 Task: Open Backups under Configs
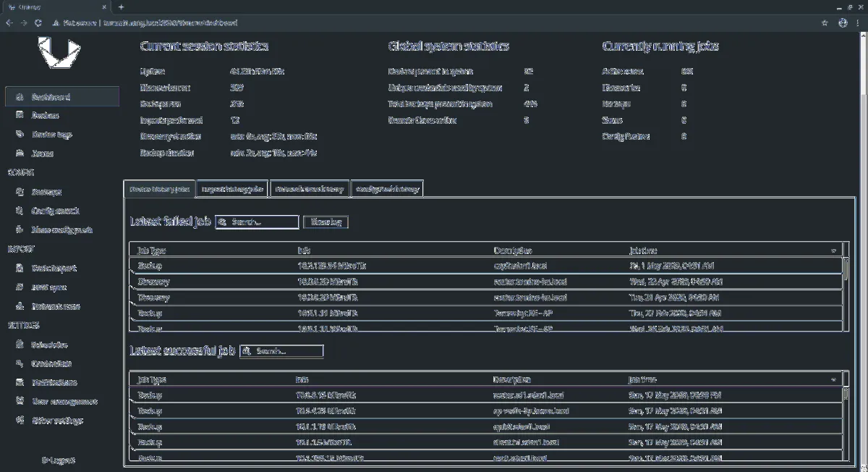(x=46, y=192)
